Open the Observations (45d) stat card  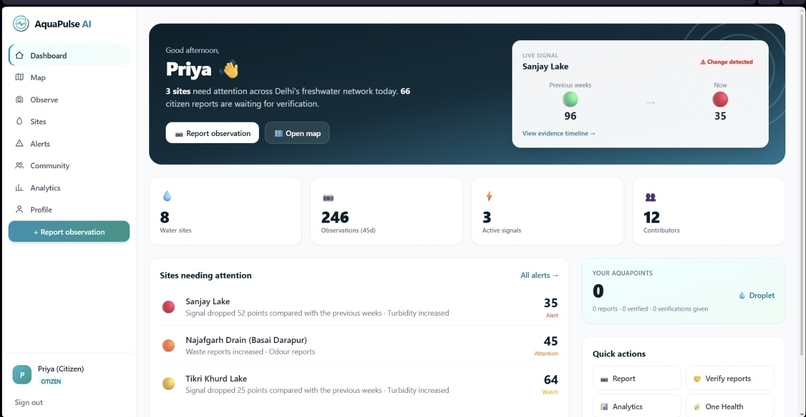point(387,211)
